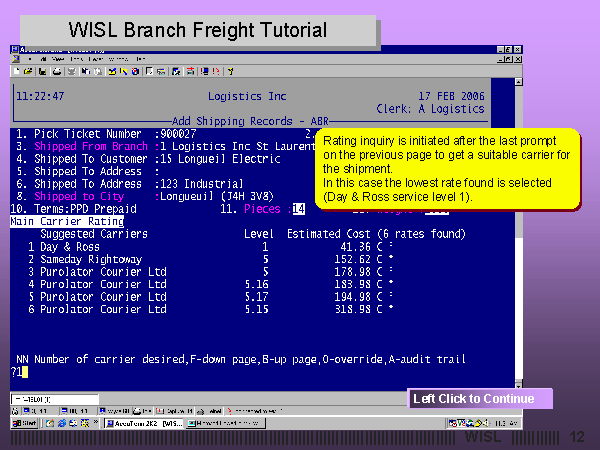Open the Windows Start button
The image size is (600, 450).
click(24, 423)
